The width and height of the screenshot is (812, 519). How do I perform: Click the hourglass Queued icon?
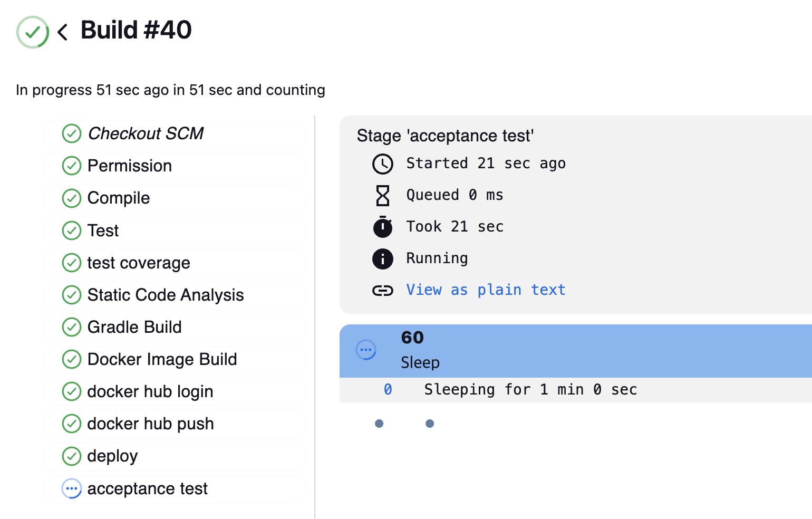(x=382, y=196)
